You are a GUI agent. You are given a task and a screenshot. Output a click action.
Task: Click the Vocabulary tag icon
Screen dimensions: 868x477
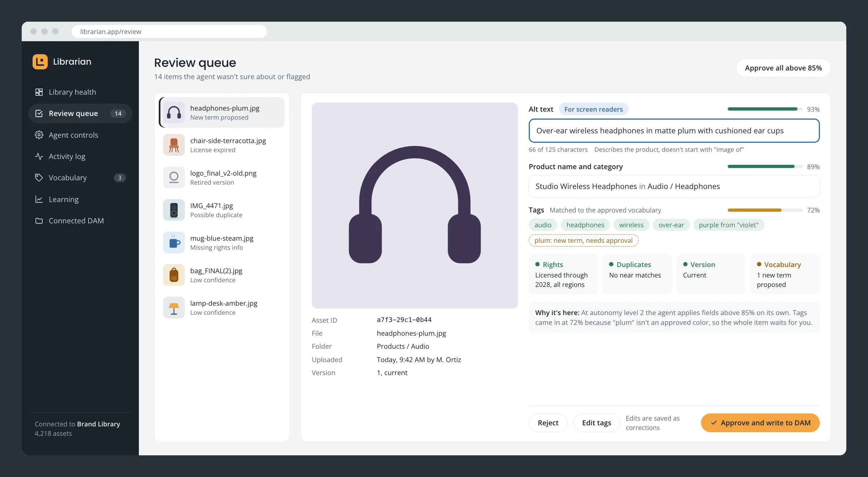coord(39,178)
